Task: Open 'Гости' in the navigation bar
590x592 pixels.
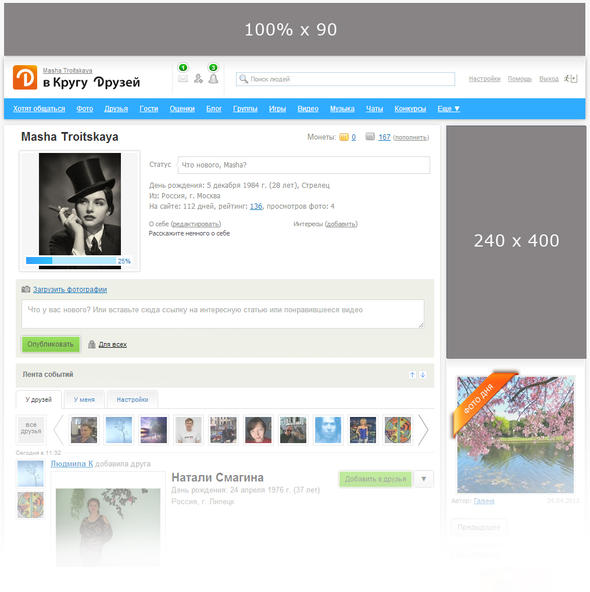Action: [149, 109]
